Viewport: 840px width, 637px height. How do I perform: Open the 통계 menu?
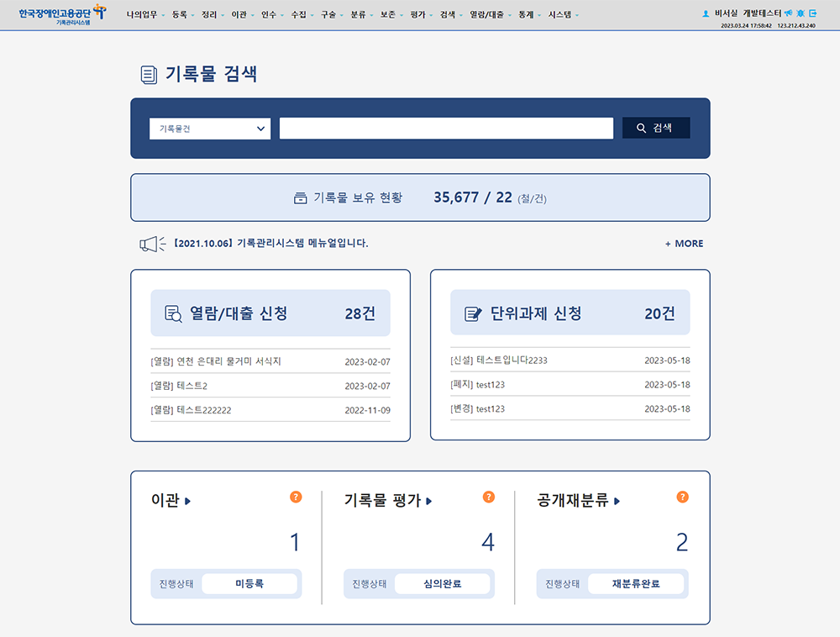(x=528, y=15)
